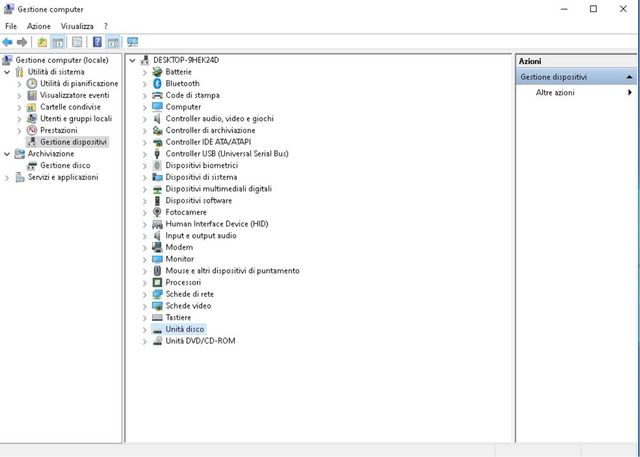
Task: Select Dispositivi multimediali digitali entry
Action: pyautogui.click(x=218, y=189)
